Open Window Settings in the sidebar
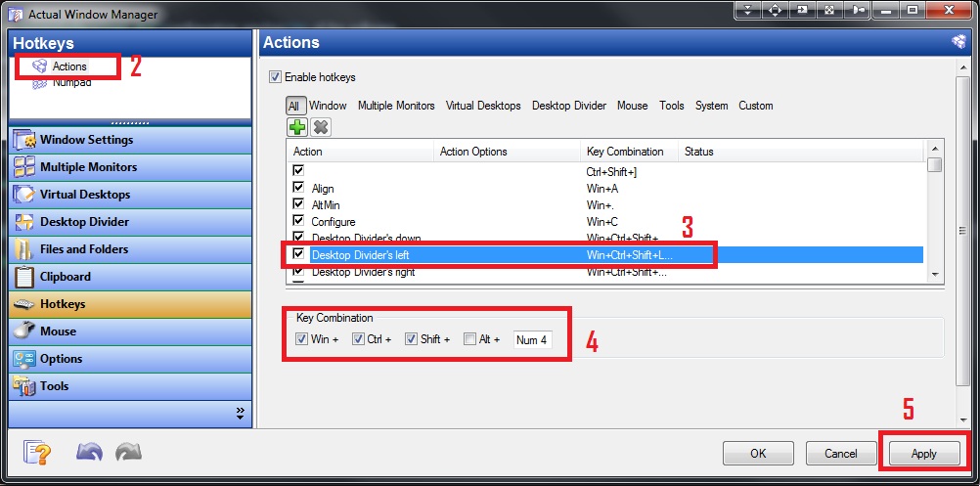The width and height of the screenshot is (980, 486). click(131, 140)
